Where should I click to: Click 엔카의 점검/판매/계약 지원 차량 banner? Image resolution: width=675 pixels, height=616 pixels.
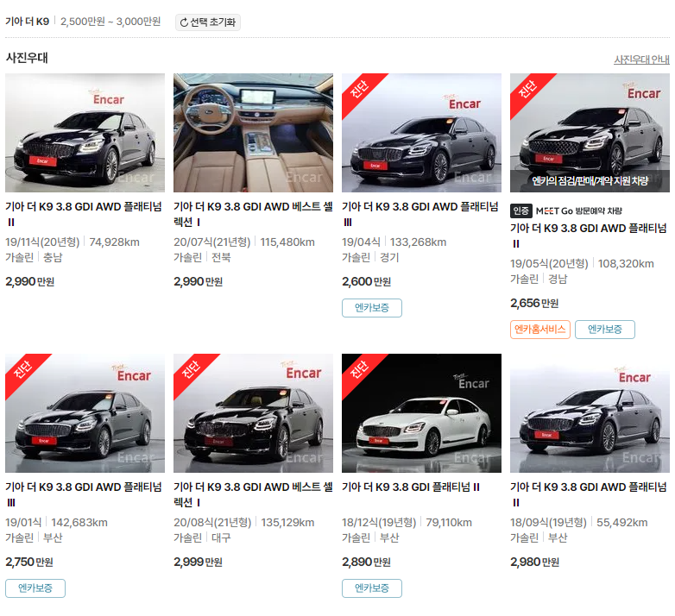tap(590, 180)
